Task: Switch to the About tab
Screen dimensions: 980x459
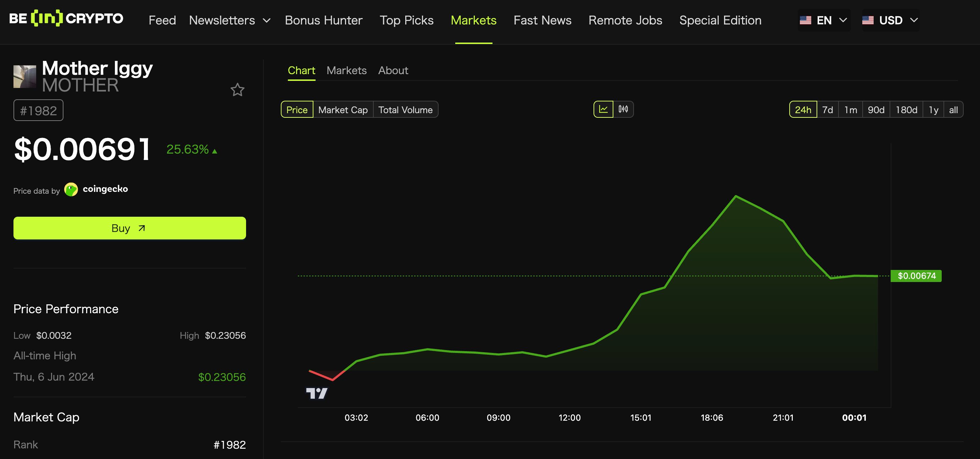Action: tap(393, 70)
